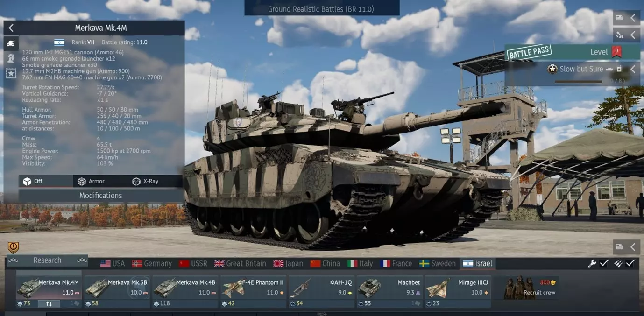Select the Machbet vehicle slot

pyautogui.click(x=389, y=291)
